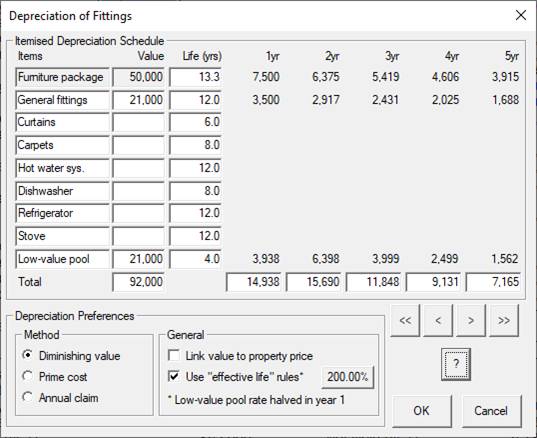Image resolution: width=537 pixels, height=438 pixels.
Task: Jump to first years with << button
Action: click(405, 321)
